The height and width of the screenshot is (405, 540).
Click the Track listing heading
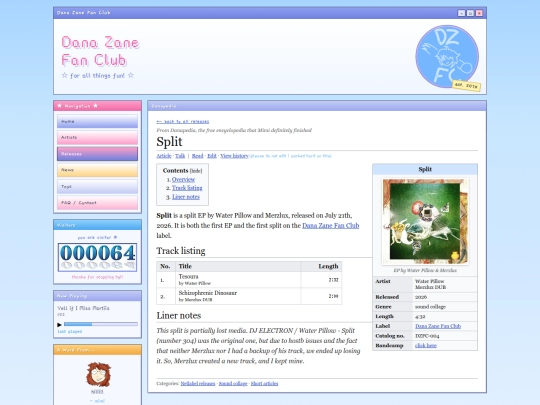click(x=181, y=251)
